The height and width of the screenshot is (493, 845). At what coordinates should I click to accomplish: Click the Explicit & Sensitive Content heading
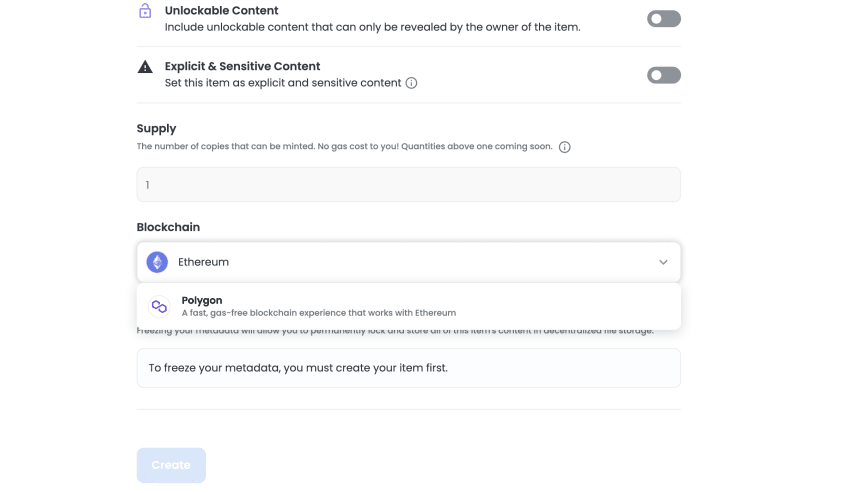[243, 66]
